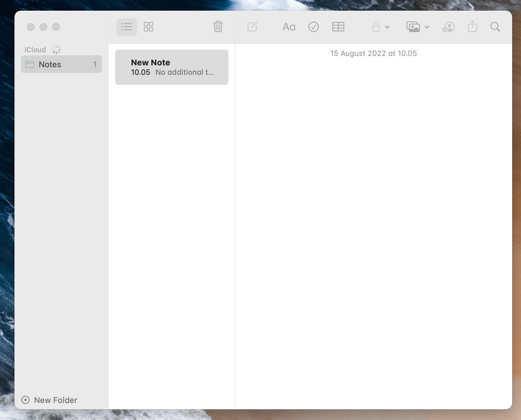This screenshot has height=420, width=521.
Task: Toggle gallery view for the note list
Action: 148,27
